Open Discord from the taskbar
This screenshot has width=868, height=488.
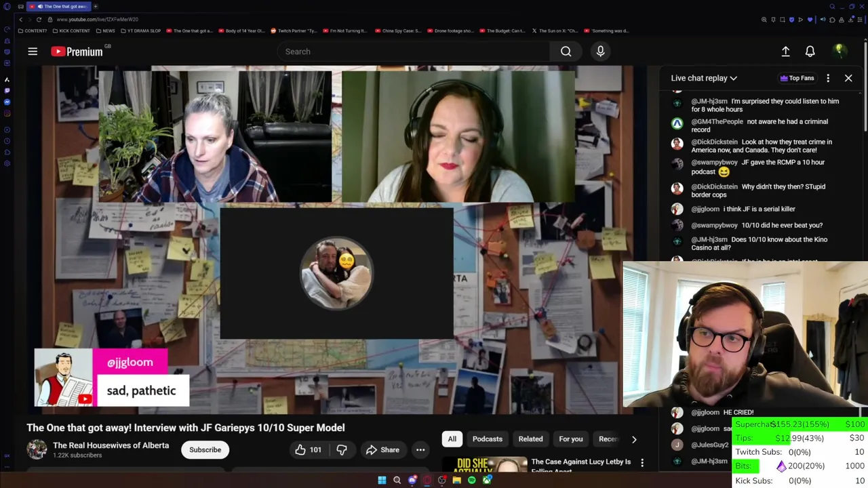click(x=412, y=481)
